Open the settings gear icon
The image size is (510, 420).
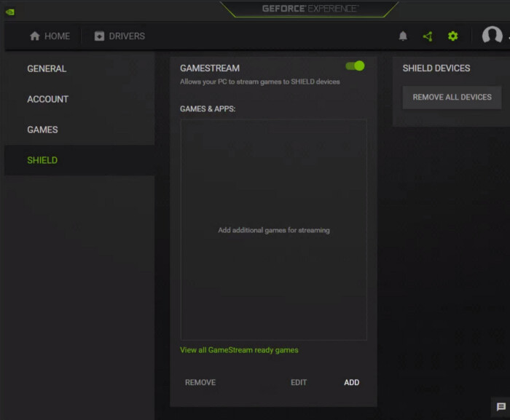click(452, 36)
